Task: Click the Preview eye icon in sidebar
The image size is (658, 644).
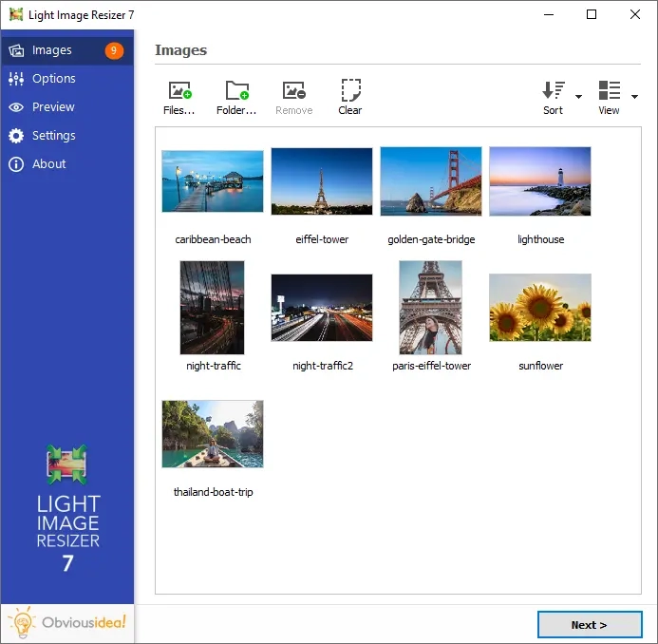Action: click(16, 107)
